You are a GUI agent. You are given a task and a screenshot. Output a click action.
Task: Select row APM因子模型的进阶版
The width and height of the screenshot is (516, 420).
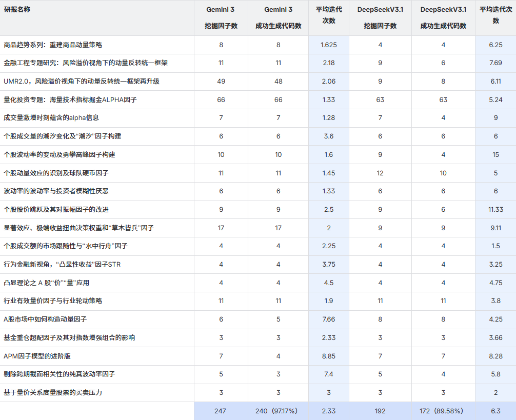(x=258, y=356)
